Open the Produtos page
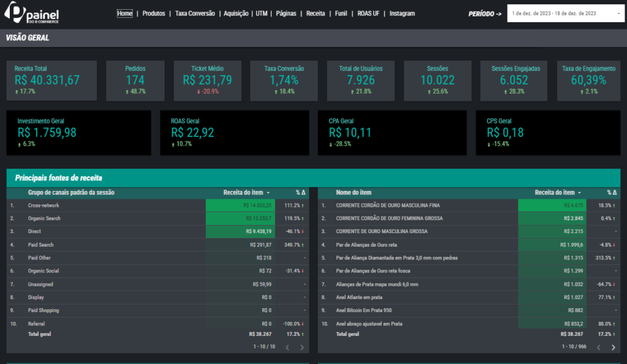Screen dimensions: 627x364 click(154, 13)
